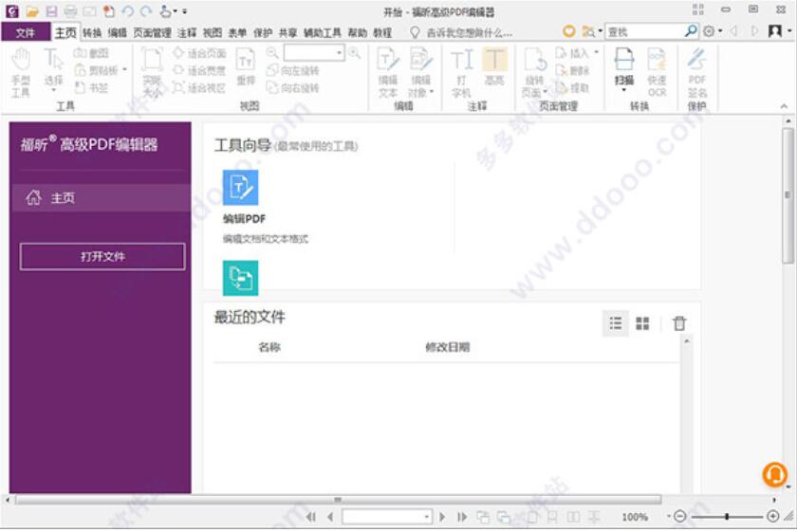This screenshot has height=532, width=797.
Task: Click the Undo arrow icon
Action: pos(127,11)
